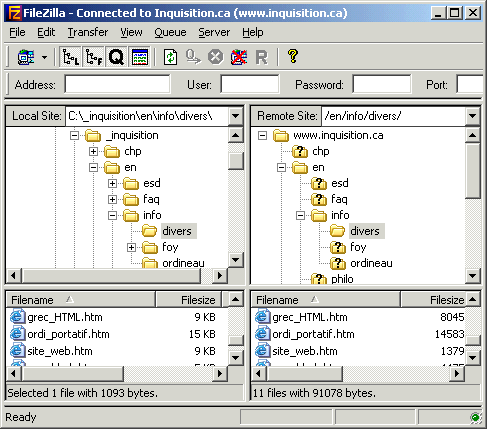The height and width of the screenshot is (429, 487).
Task: Click local tree horizontal scrollbar right arrow
Action: [220, 275]
